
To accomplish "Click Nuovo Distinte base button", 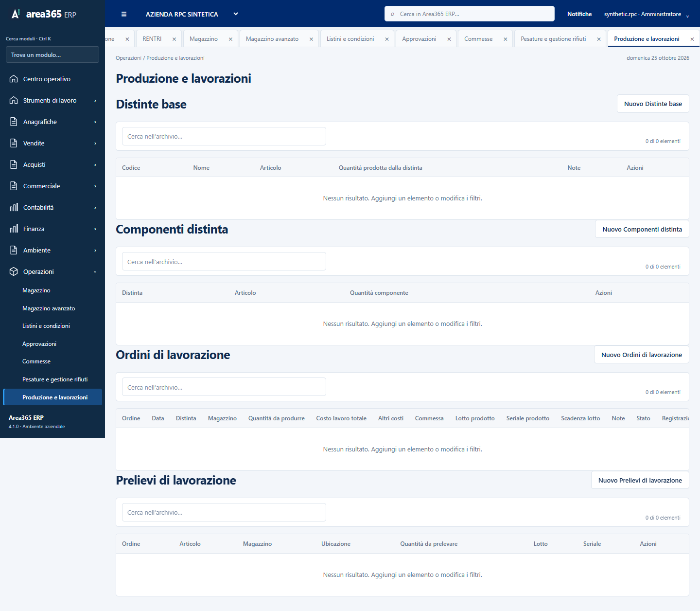I will tap(653, 104).
